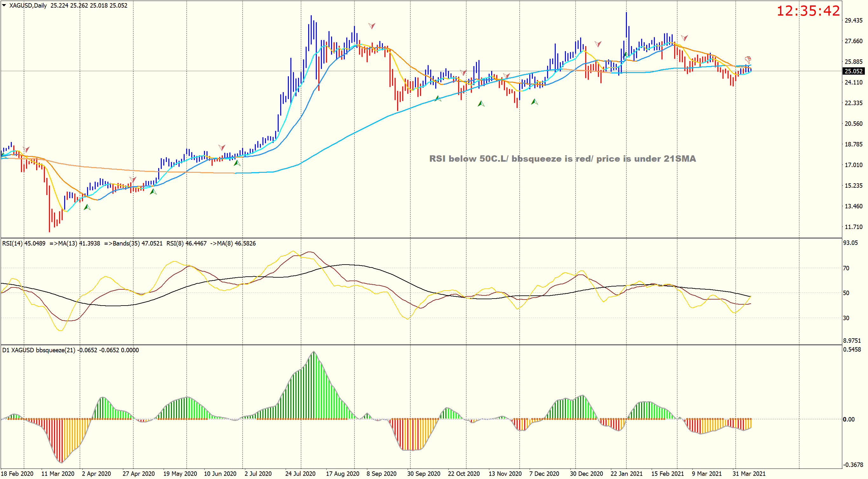Click the green up arrow below March 2020 low
868x479 pixels.
coord(87,207)
